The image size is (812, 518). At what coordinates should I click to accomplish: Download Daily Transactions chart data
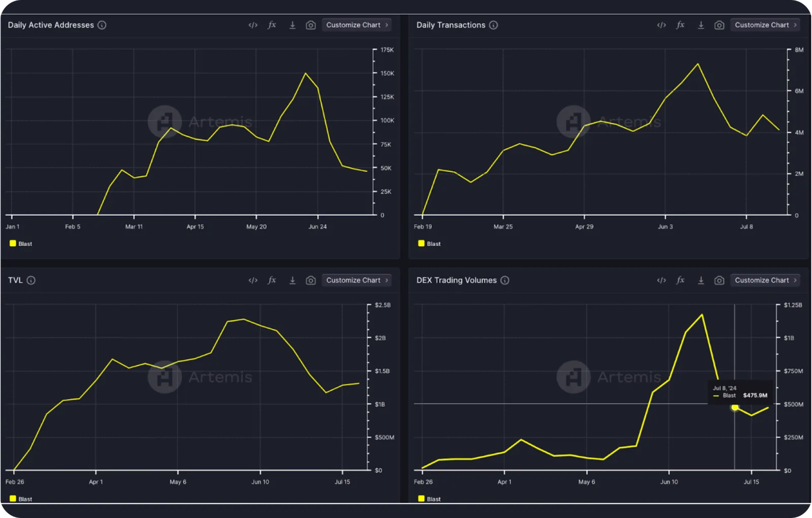pos(701,25)
